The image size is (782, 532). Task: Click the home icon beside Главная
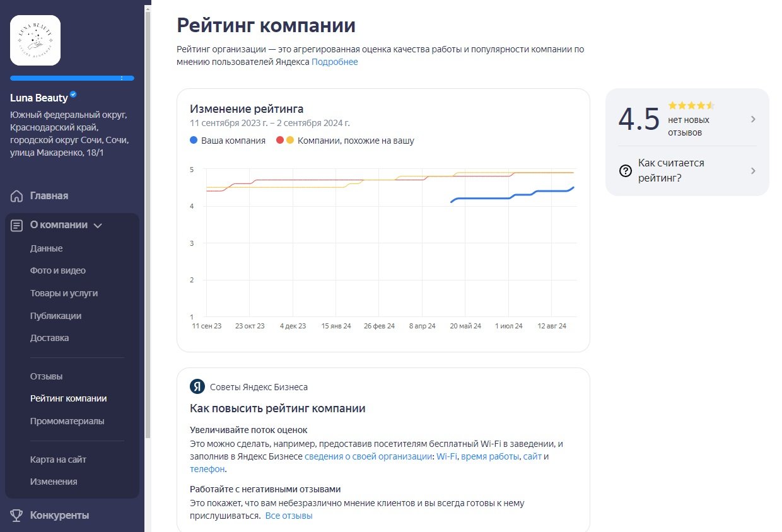pos(17,196)
